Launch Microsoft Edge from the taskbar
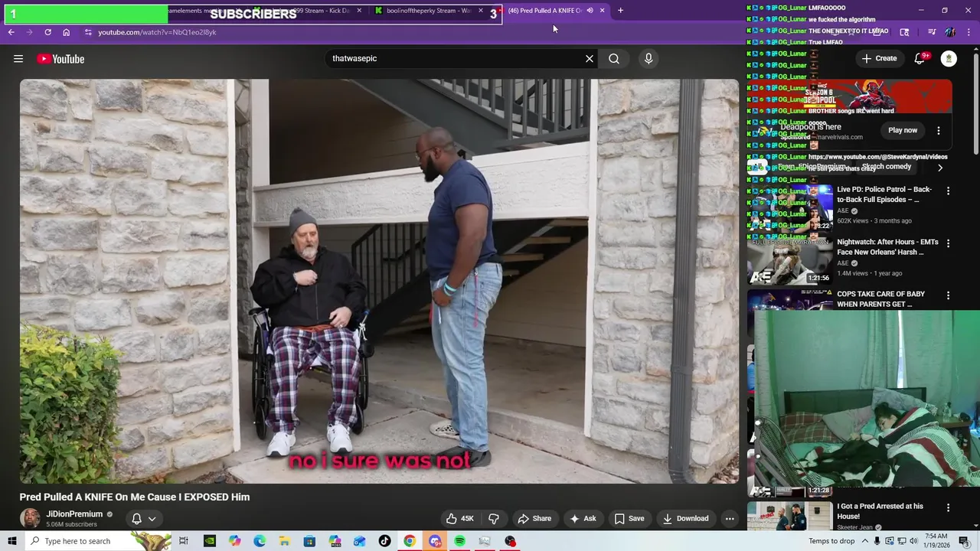 click(260, 541)
